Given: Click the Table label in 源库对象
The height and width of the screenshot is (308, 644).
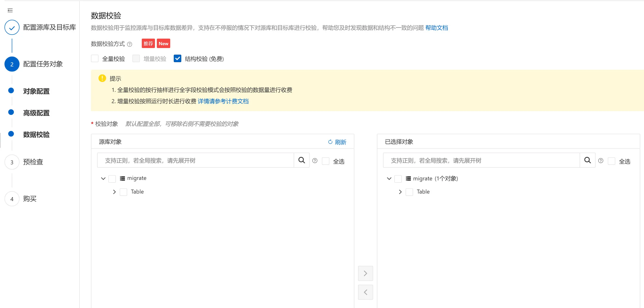Looking at the screenshot, I should pos(137,192).
